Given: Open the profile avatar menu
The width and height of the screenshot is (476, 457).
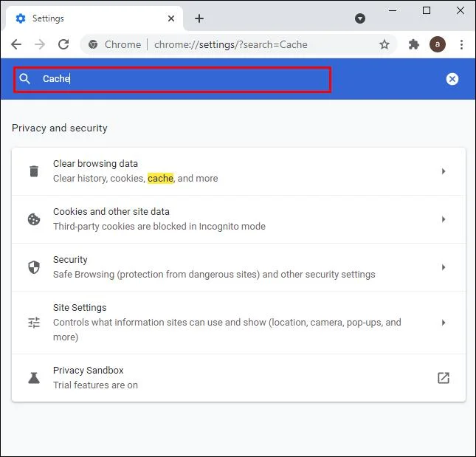Looking at the screenshot, I should click(x=437, y=44).
